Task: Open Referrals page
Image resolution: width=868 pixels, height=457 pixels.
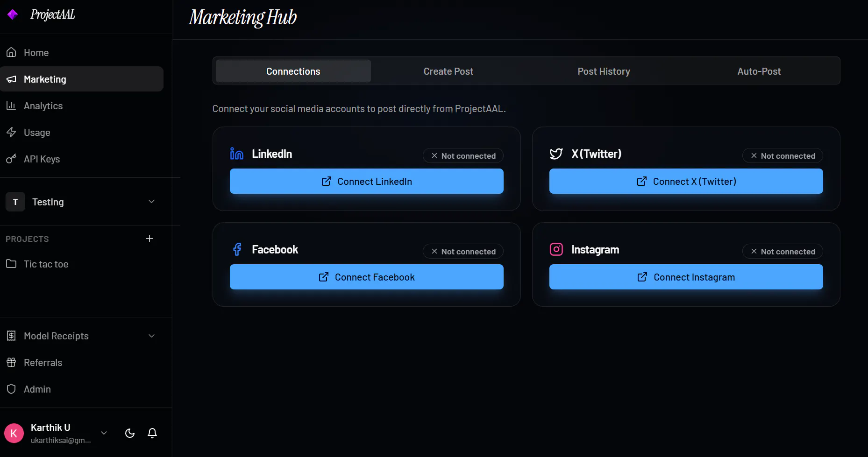Action: [x=82, y=362]
